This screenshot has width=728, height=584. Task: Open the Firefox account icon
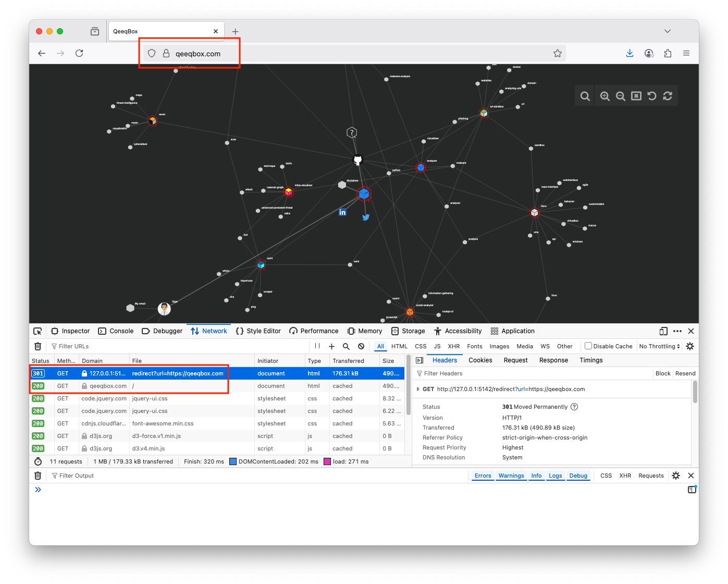pos(649,53)
